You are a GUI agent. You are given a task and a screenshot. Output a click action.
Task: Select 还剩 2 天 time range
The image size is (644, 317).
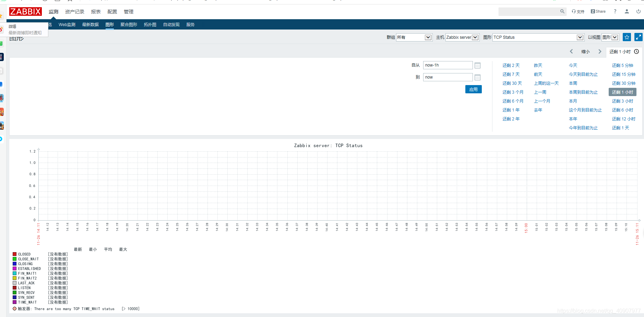click(x=511, y=66)
